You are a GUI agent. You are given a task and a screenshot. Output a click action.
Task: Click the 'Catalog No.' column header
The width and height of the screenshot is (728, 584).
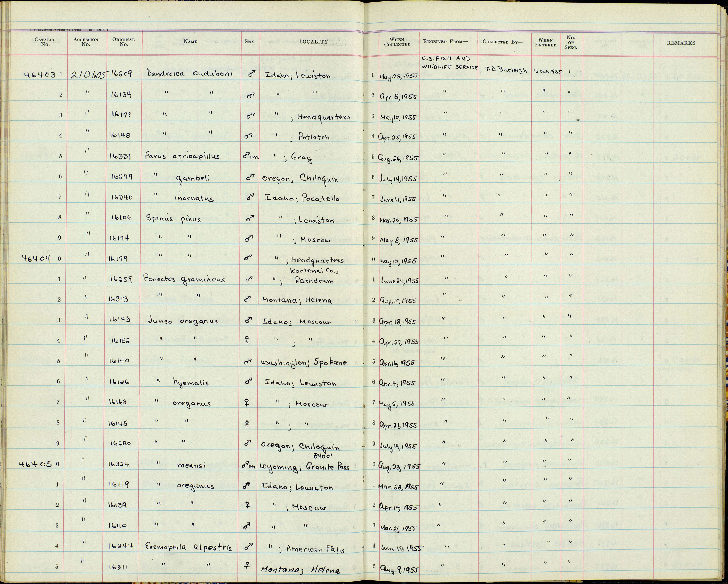[x=45, y=42]
